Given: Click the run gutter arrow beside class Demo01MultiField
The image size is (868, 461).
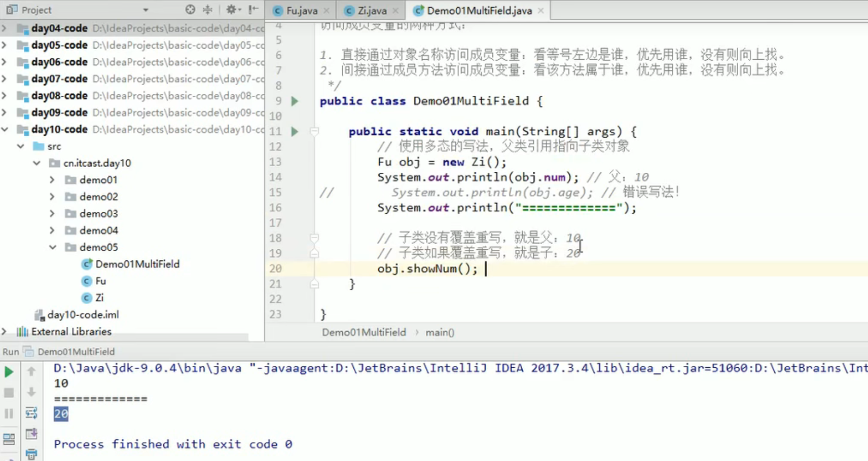Looking at the screenshot, I should coord(295,101).
